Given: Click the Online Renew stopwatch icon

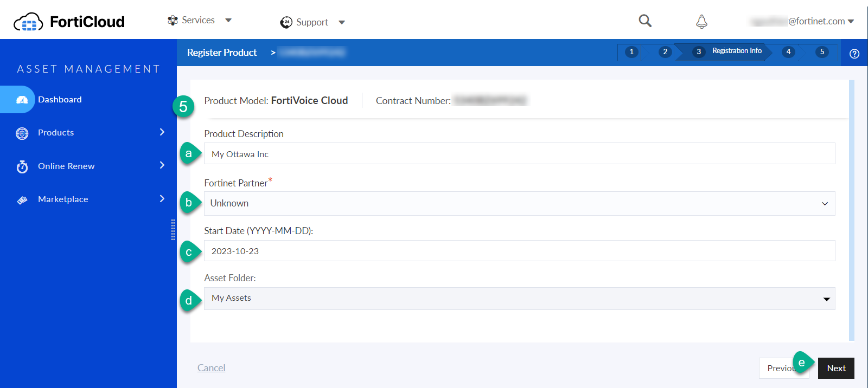Looking at the screenshot, I should pyautogui.click(x=22, y=167).
